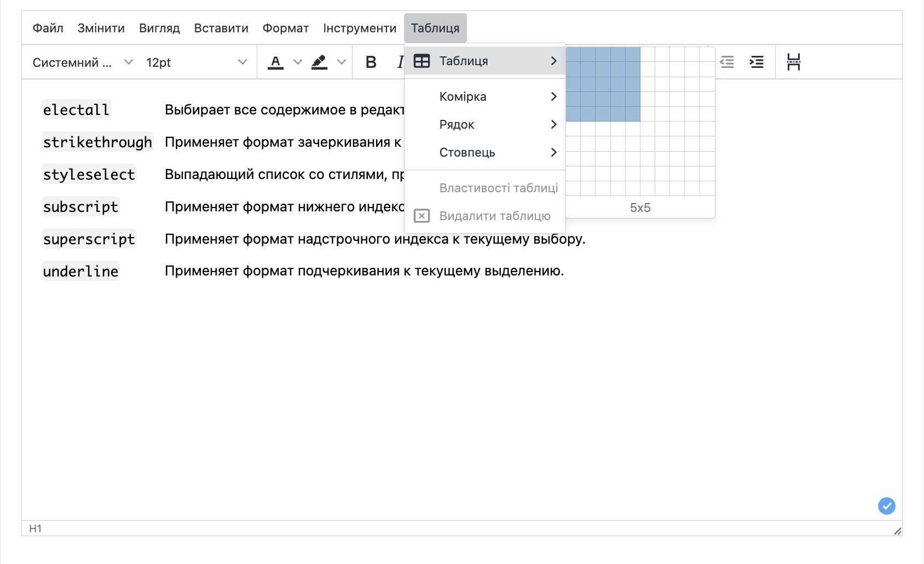This screenshot has width=924, height=564.
Task: Open the Файл menu
Action: (x=48, y=28)
